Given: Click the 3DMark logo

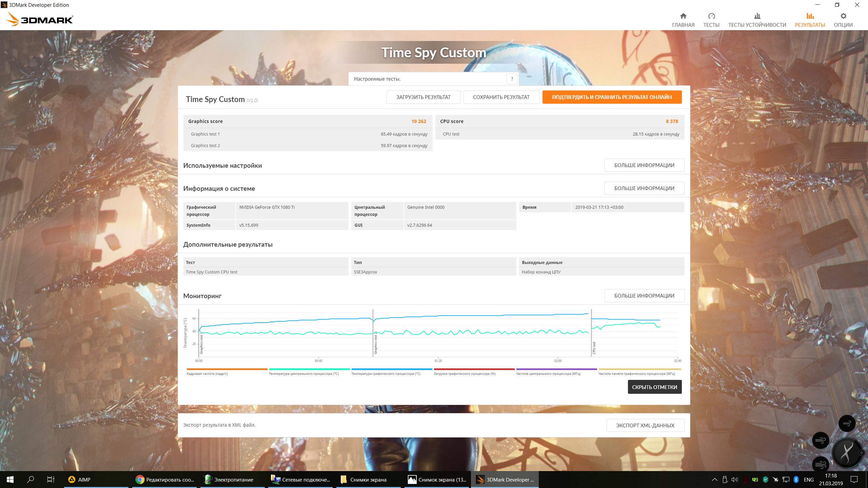Looking at the screenshot, I should pyautogui.click(x=40, y=20).
